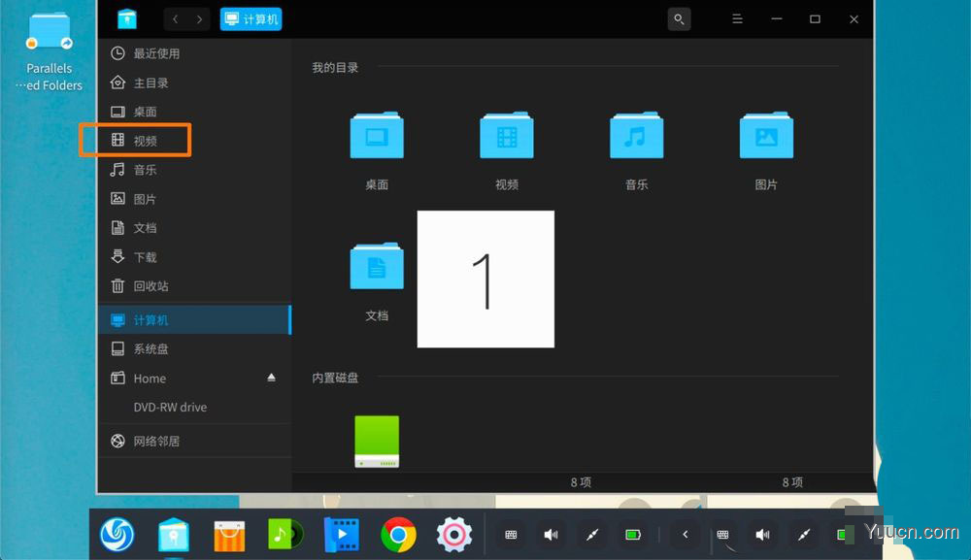Open the hamburger window menu
Screen dimensions: 971x560
(x=737, y=18)
